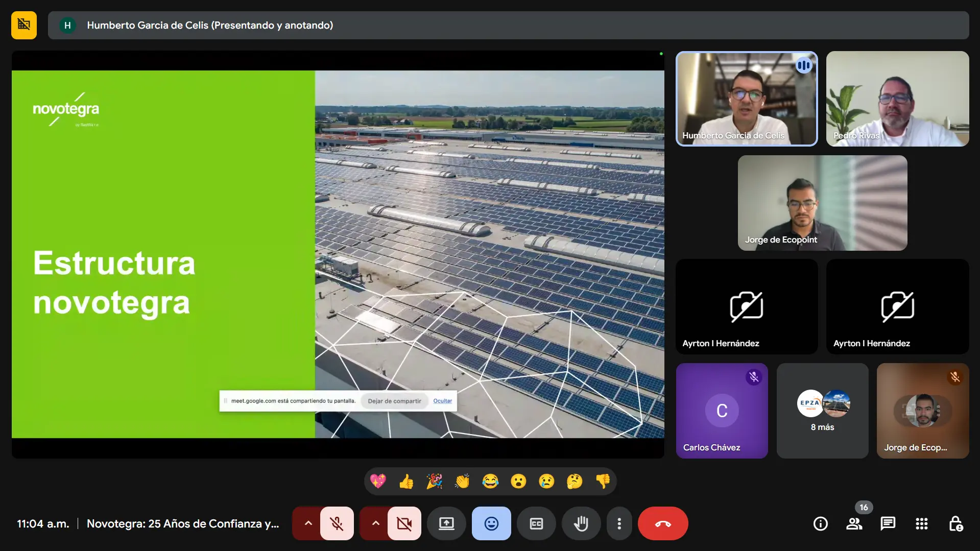Open the 8 más participants tile
980x551 pixels.
[x=822, y=411]
